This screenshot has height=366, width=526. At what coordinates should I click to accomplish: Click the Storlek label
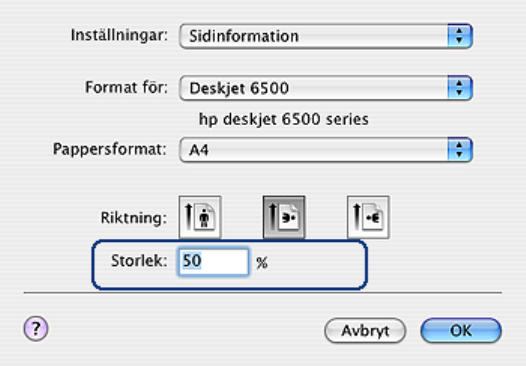pos(139,261)
